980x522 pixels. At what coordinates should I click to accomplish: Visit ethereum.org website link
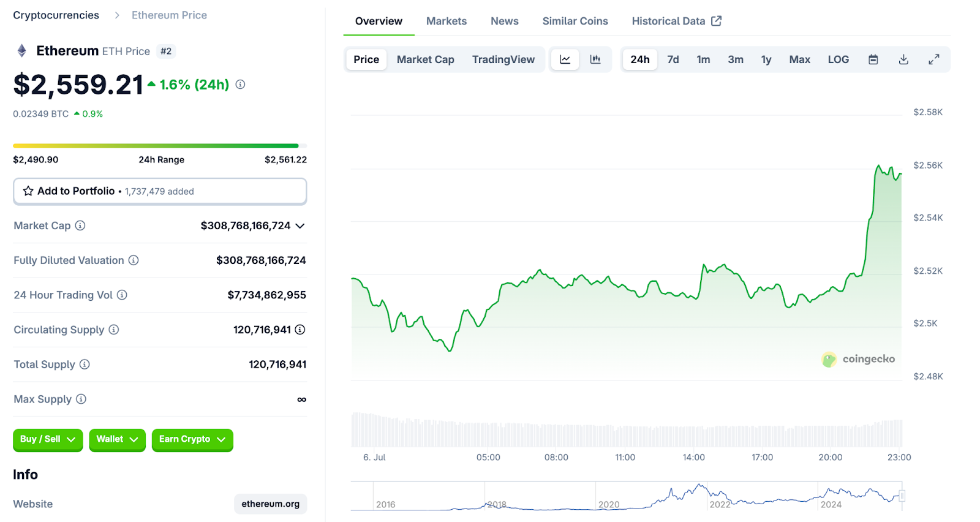click(271, 504)
